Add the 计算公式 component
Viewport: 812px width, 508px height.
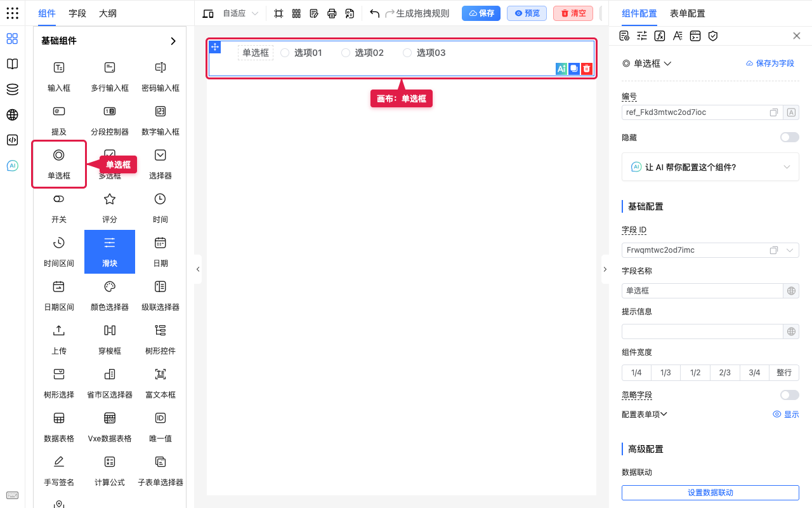[x=110, y=471]
